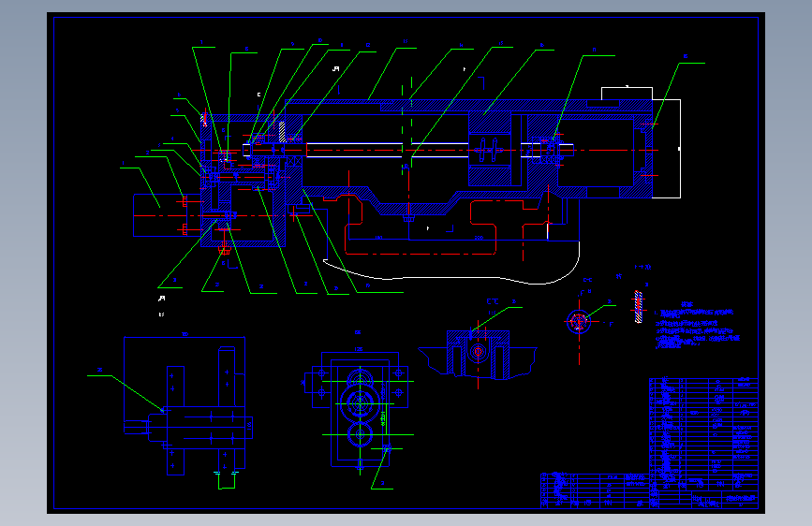This screenshot has height=526, width=812.
Task: Select the small circular section with red crosshair
Action: 579,322
